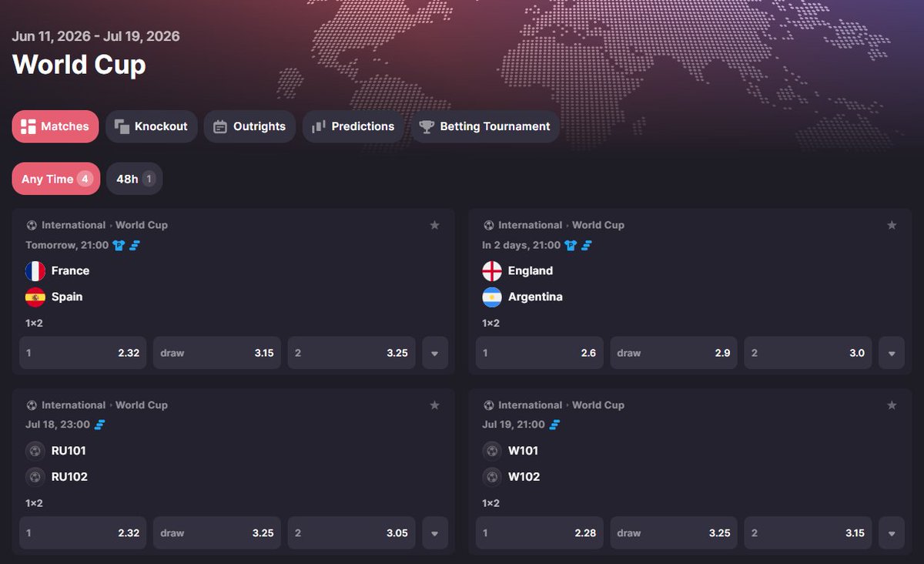
Task: Bet on Spain win at 3.25
Action: click(352, 353)
